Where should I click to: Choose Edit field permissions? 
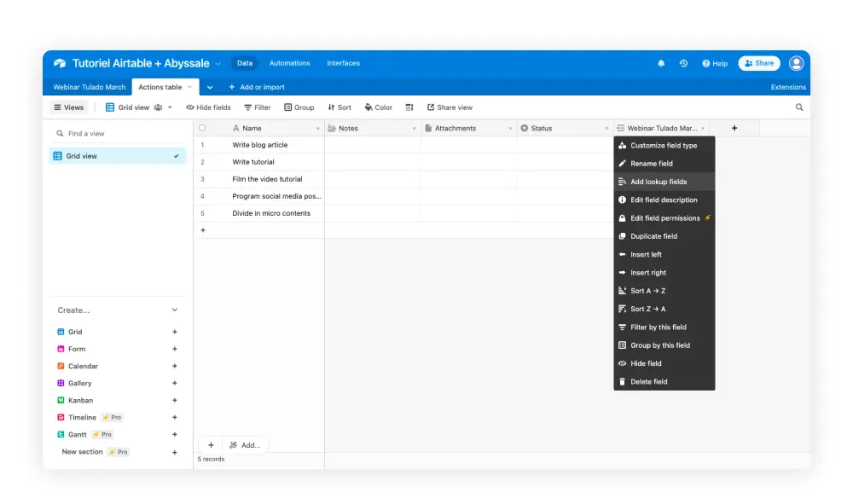coord(664,218)
